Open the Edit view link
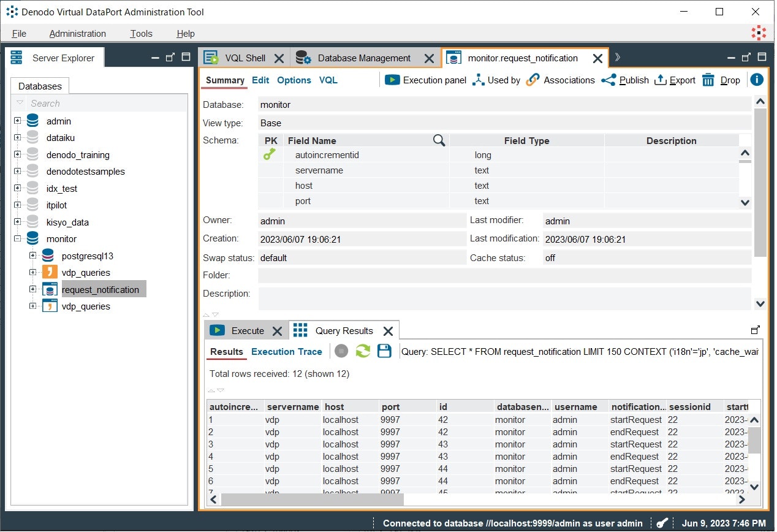 click(x=260, y=80)
